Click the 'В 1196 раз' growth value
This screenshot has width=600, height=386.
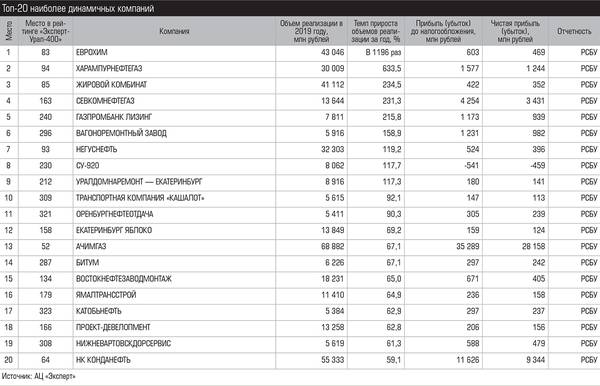click(383, 52)
